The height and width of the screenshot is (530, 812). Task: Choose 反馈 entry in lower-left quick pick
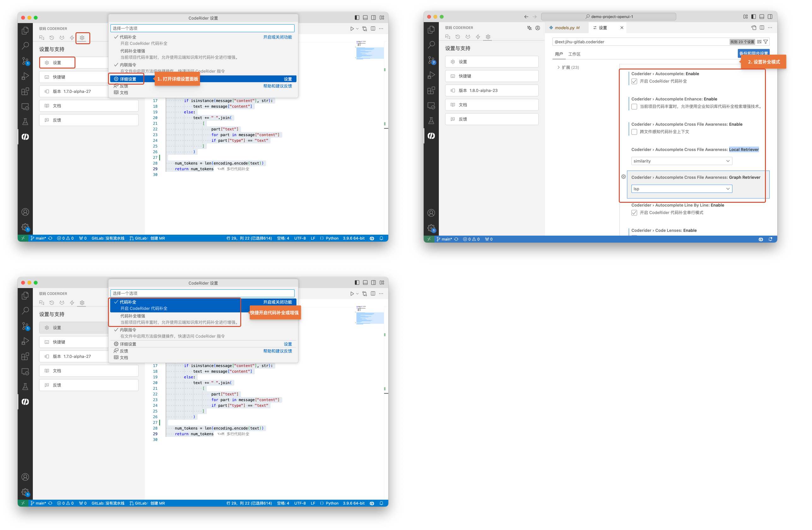[203, 351]
